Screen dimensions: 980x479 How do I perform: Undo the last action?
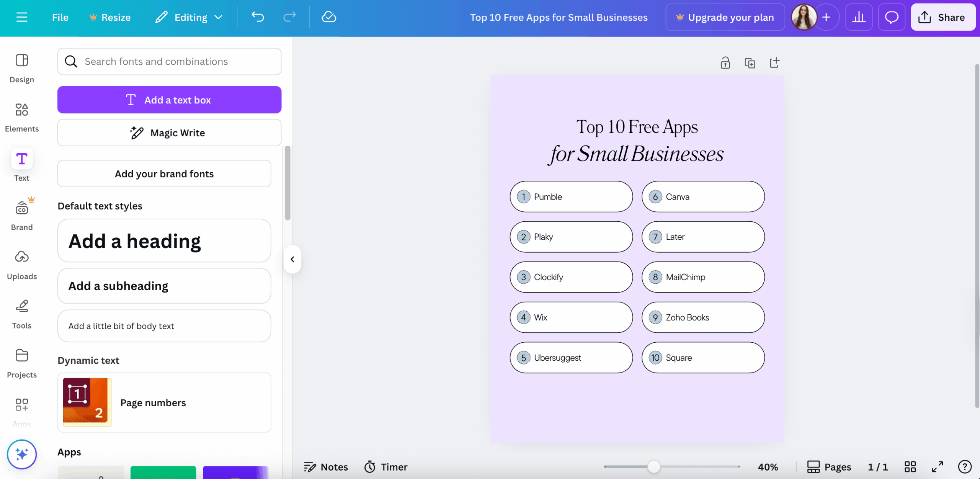pyautogui.click(x=258, y=17)
